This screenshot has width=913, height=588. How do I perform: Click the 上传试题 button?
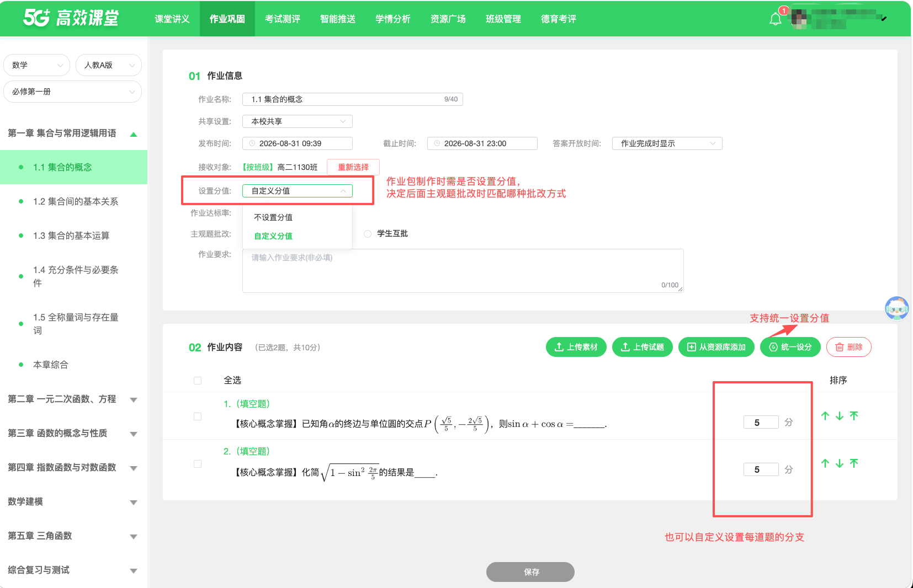click(x=643, y=347)
